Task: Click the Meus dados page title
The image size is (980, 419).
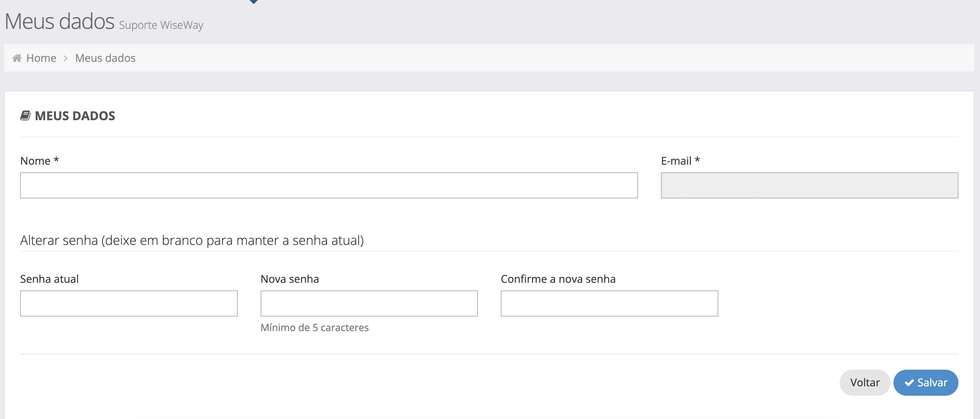Action: point(59,21)
